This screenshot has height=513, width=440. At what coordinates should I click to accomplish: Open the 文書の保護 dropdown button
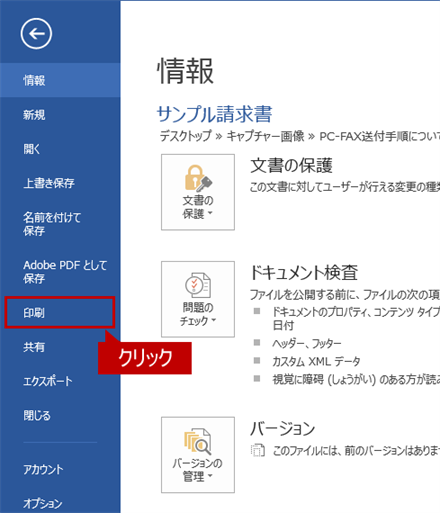[x=198, y=192]
